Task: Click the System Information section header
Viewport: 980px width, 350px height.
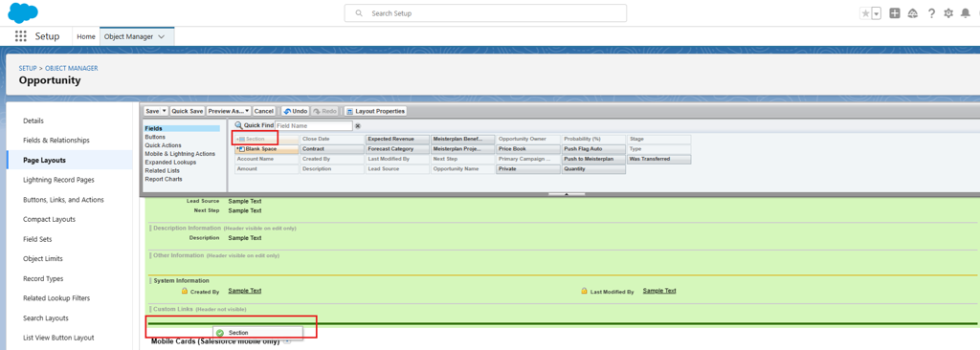Action: (x=181, y=281)
